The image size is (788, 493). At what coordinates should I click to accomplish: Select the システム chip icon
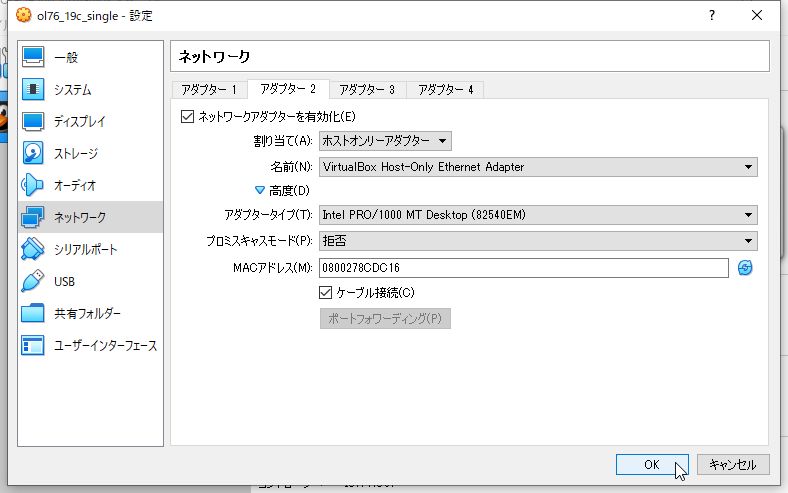(33, 89)
